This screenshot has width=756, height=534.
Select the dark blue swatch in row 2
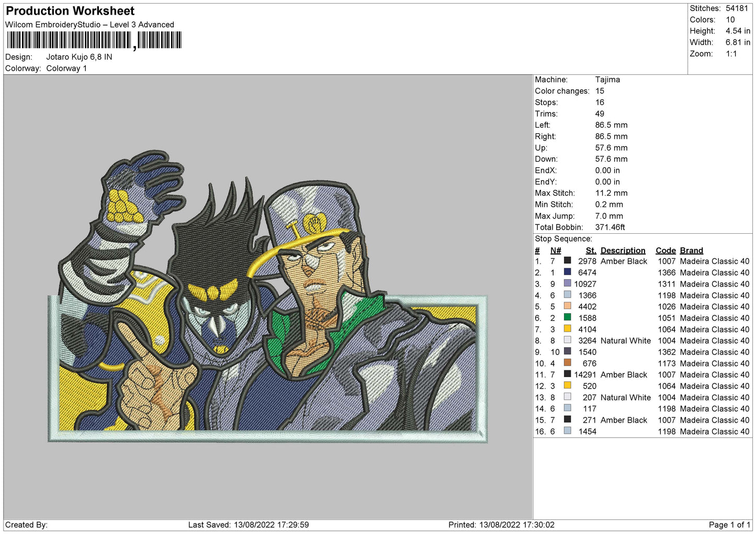tap(567, 272)
